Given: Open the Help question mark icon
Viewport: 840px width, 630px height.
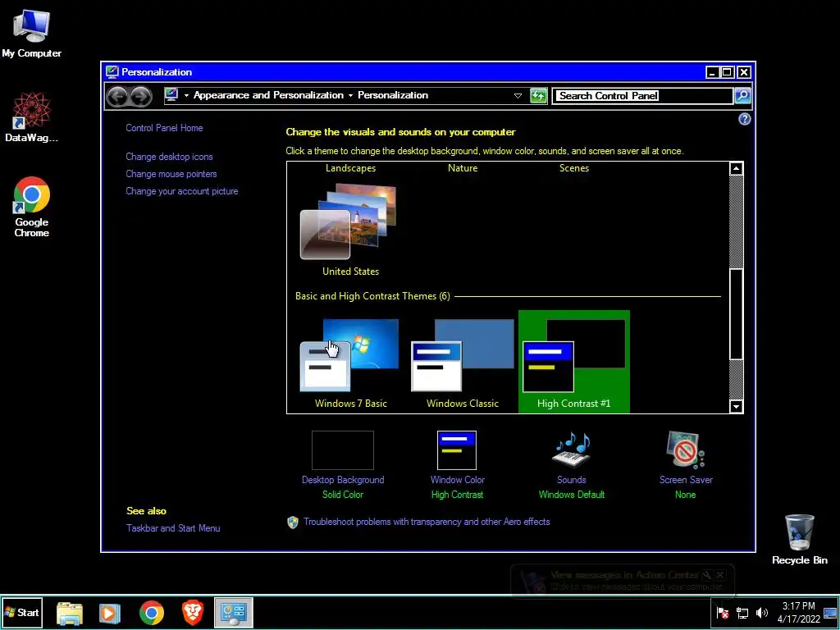Looking at the screenshot, I should click(x=744, y=119).
